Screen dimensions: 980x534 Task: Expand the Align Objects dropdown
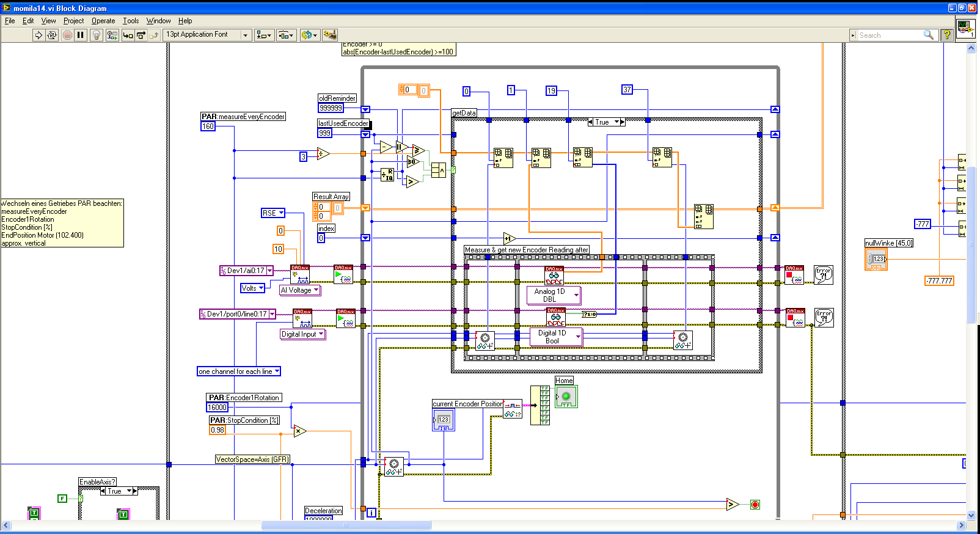[264, 35]
